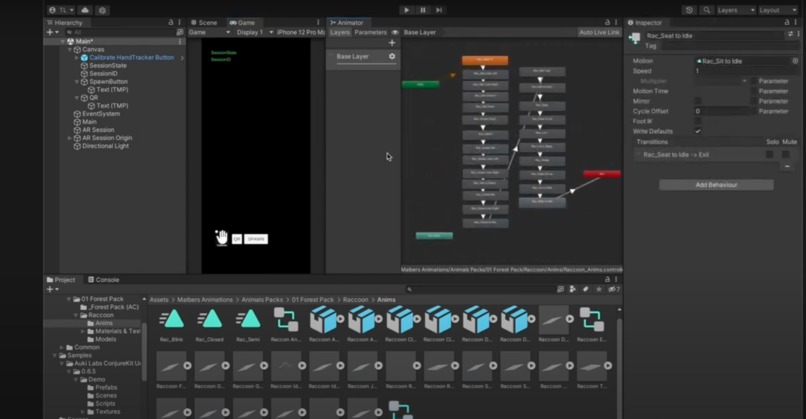Click the Search by Type icon in Project
Screen dimensions: 806x419
(x=573, y=289)
